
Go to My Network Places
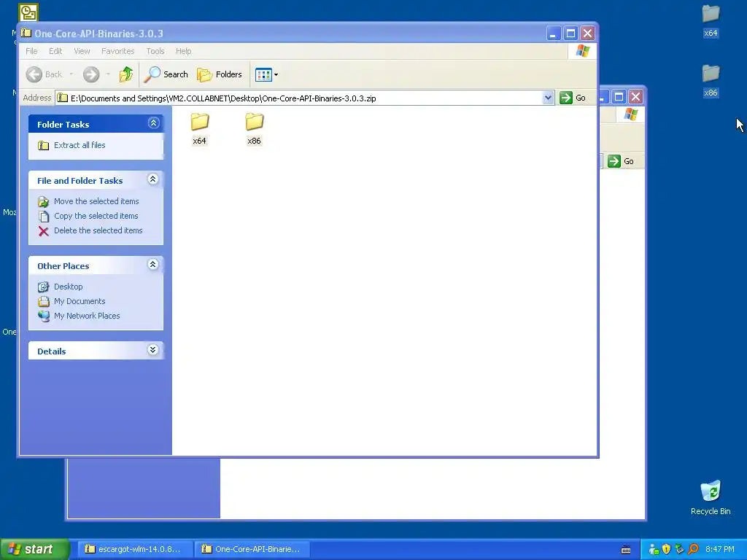coord(87,316)
